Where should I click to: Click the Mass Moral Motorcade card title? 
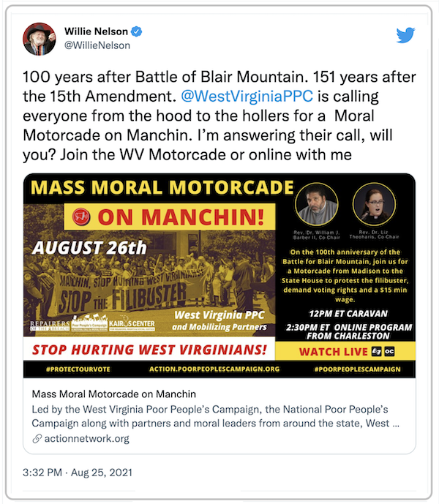[x=114, y=394]
